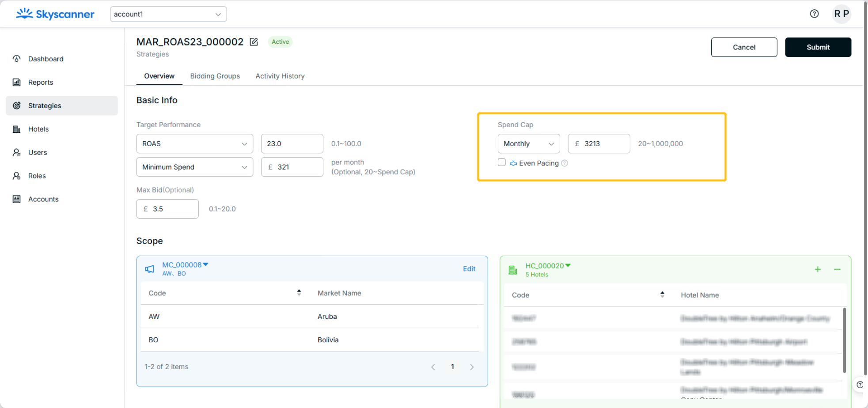Switch to the Activity History tab
The image size is (868, 408).
click(280, 76)
